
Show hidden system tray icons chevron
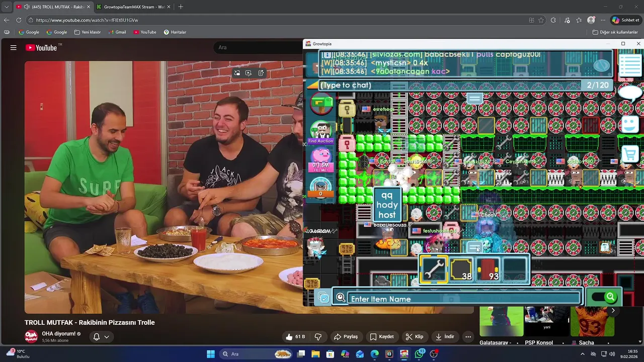click(x=583, y=354)
